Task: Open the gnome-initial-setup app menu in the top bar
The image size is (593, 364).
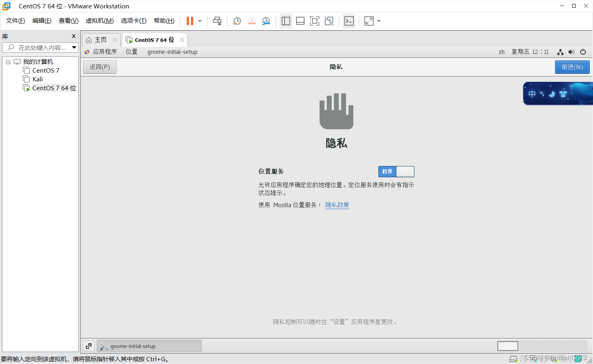Action: coord(172,52)
